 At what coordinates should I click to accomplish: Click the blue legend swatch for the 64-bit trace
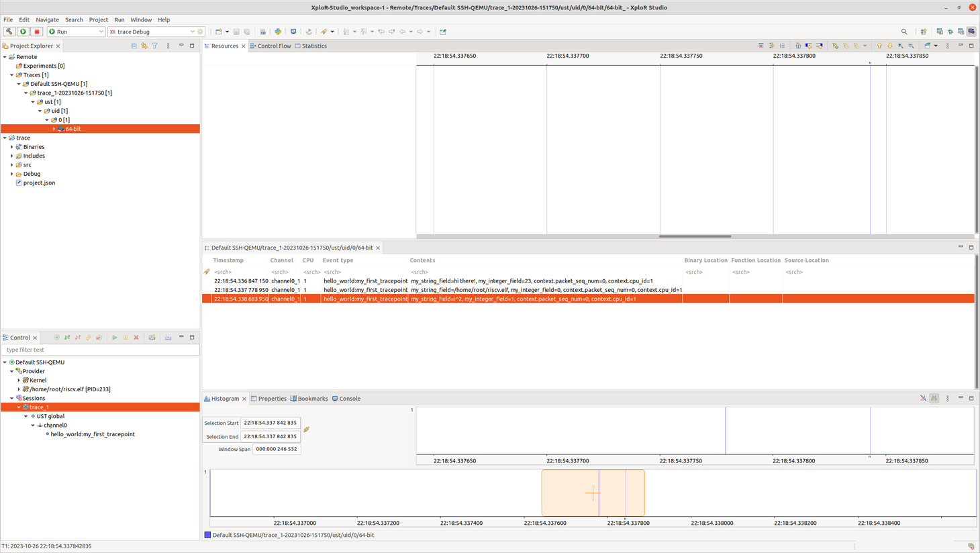207,535
